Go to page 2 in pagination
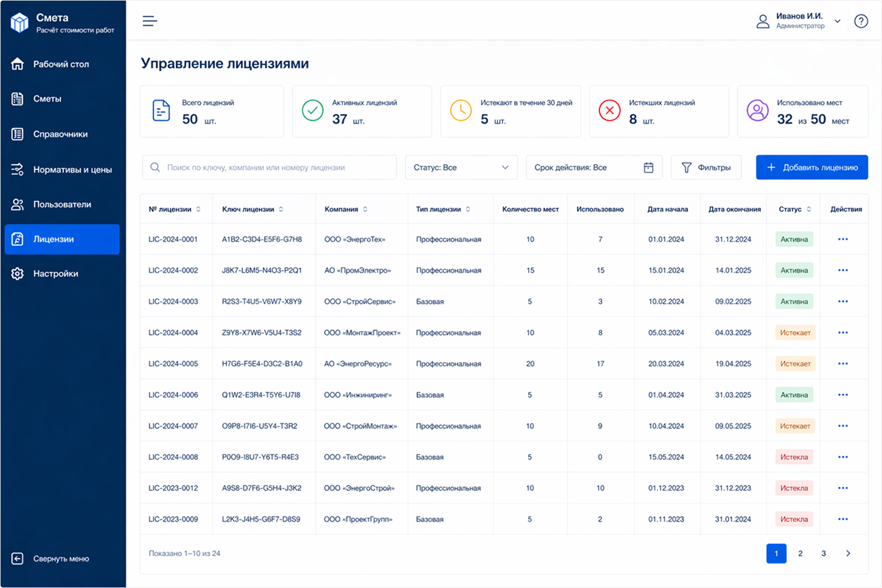Screen dimensions: 882x588 tap(800, 553)
